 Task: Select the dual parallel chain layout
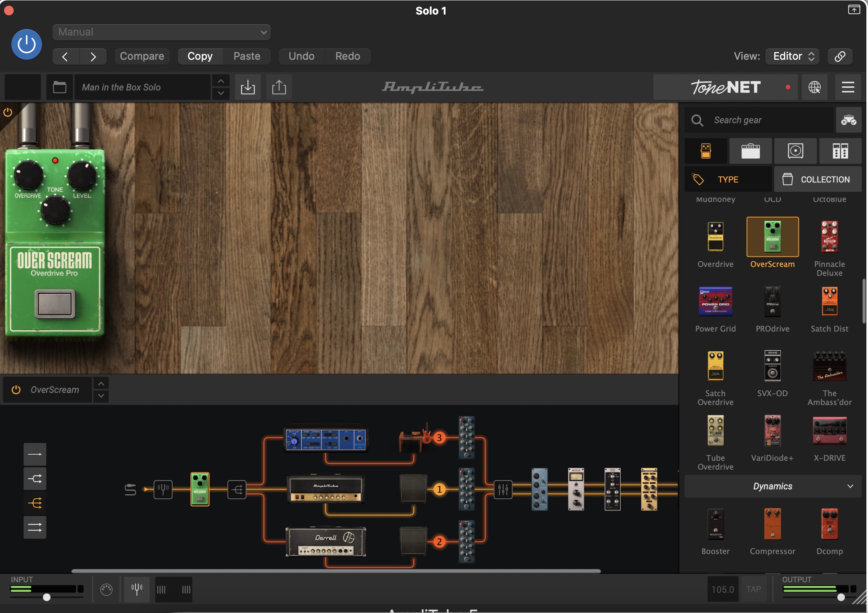point(35,527)
